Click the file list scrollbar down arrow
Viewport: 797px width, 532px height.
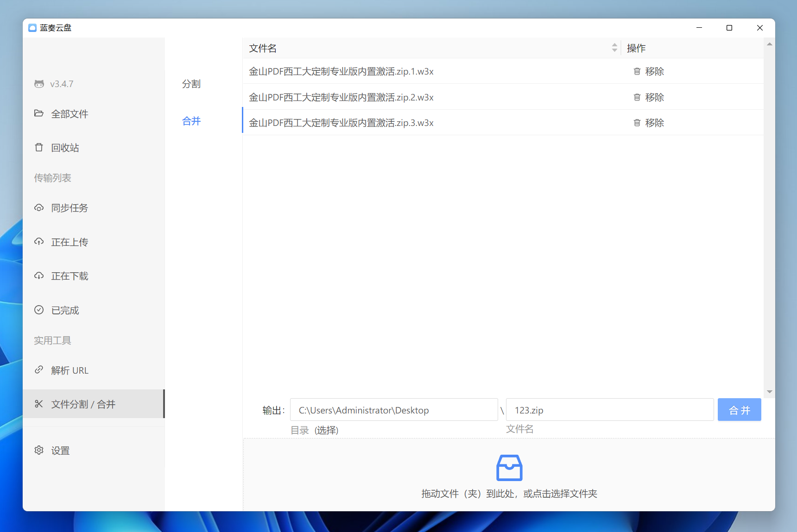coord(769,392)
